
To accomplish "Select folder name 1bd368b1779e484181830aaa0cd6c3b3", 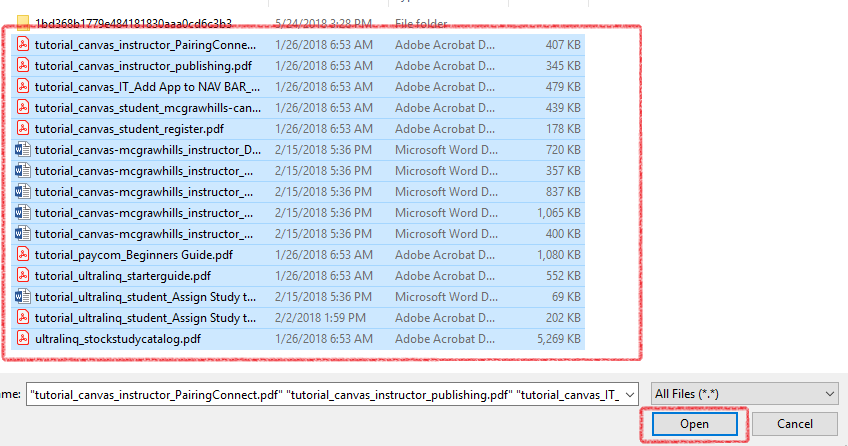I will click(134, 24).
